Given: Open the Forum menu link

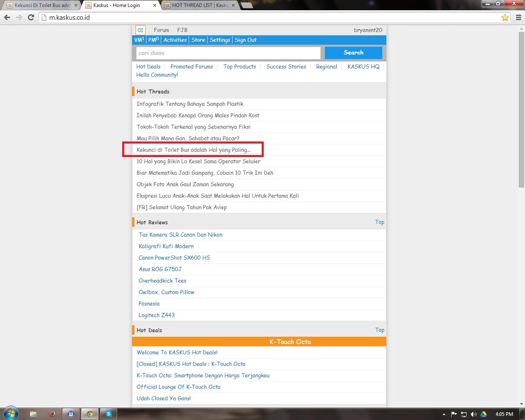Looking at the screenshot, I should click(x=161, y=30).
